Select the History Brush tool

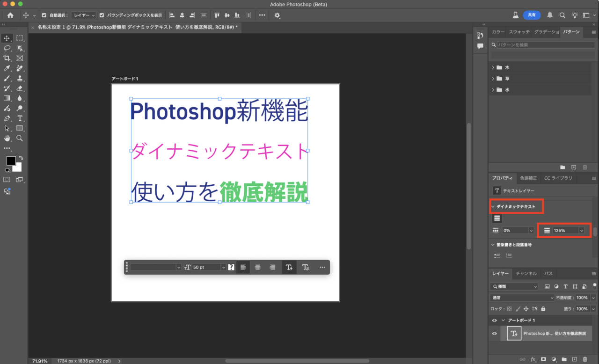[7, 88]
